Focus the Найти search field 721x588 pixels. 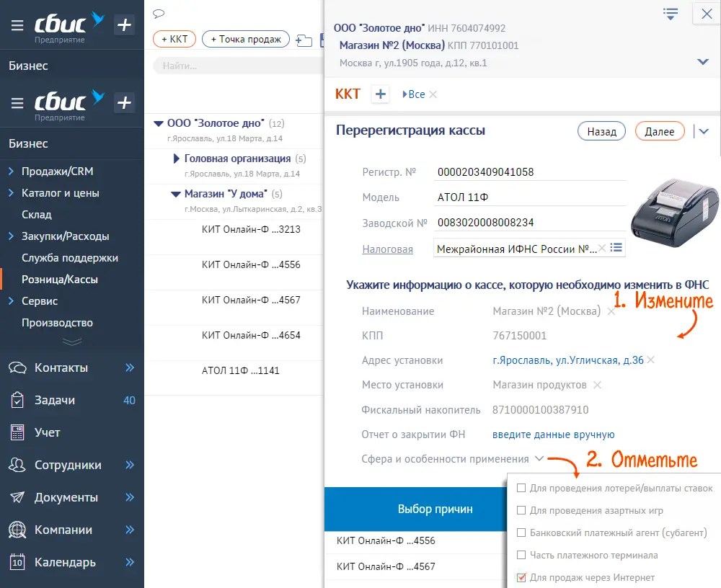239,66
